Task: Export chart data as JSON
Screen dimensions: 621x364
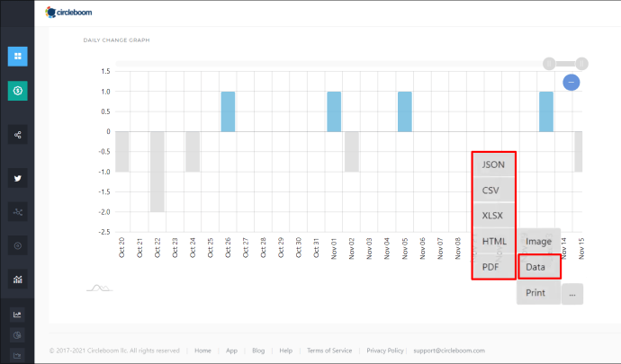Action: coord(493,164)
